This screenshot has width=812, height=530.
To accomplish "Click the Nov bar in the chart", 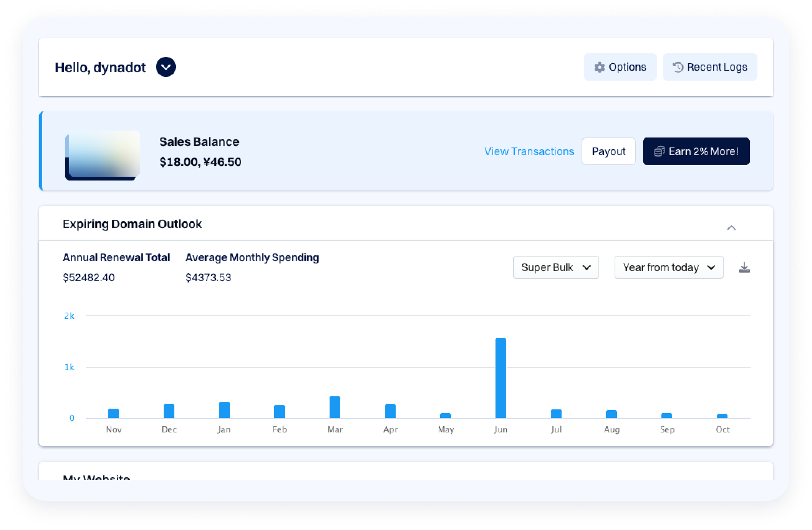I will (113, 413).
